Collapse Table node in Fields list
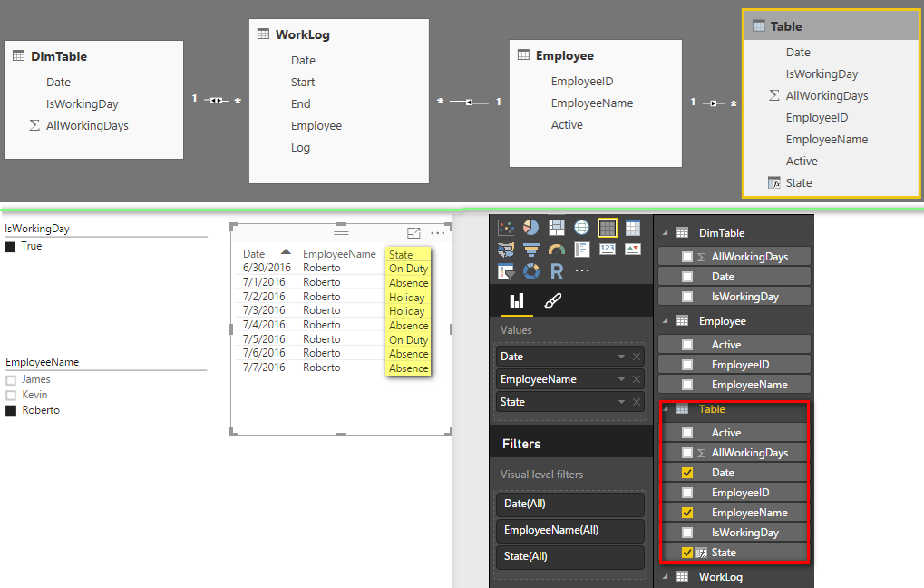This screenshot has height=588, width=924. tap(665, 408)
